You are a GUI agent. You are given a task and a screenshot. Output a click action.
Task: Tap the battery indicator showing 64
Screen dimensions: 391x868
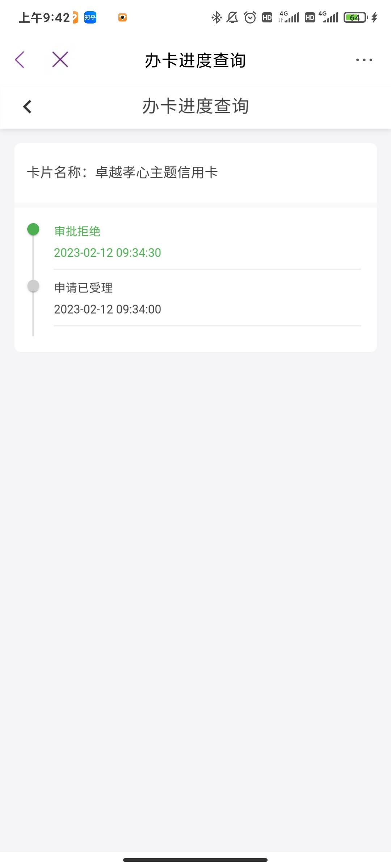356,17
